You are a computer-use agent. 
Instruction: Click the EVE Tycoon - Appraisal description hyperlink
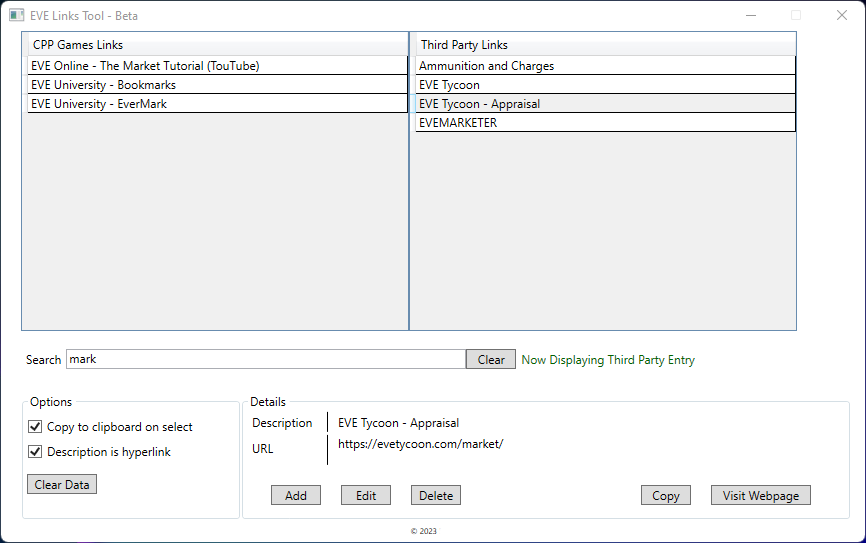(x=398, y=423)
